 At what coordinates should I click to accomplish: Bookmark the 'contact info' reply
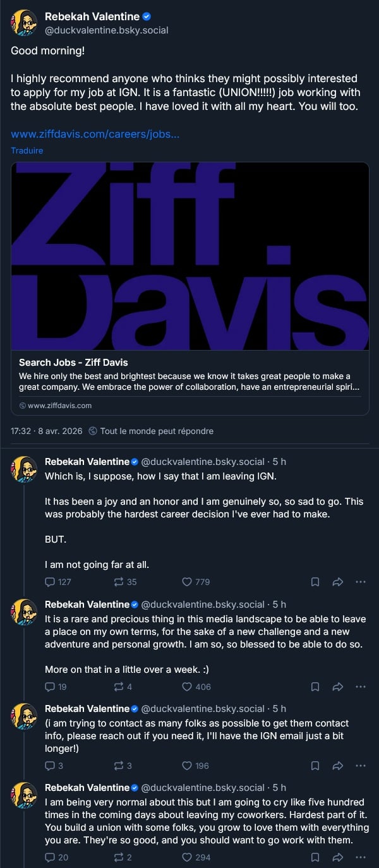click(315, 766)
